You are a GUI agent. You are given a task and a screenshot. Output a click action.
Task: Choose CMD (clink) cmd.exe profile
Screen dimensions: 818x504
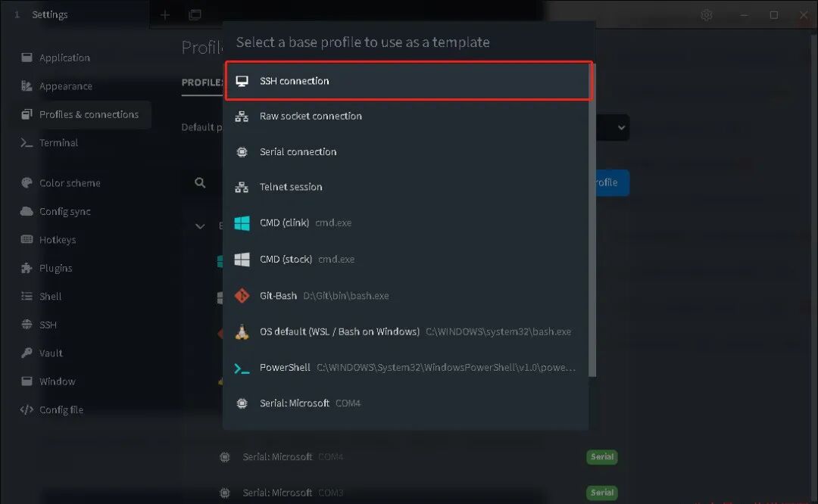click(x=407, y=223)
